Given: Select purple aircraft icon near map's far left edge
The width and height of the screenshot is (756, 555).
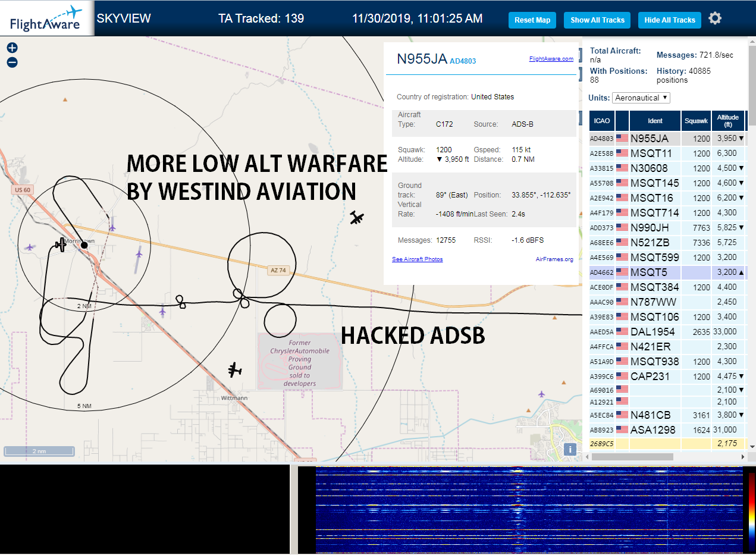Looking at the screenshot, I should tap(30, 247).
